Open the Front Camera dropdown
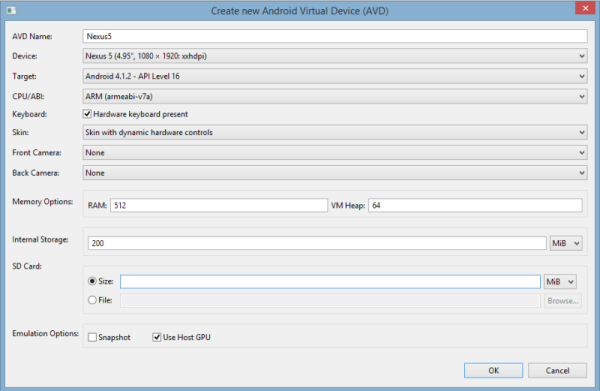The width and height of the screenshot is (600, 391). (x=335, y=153)
